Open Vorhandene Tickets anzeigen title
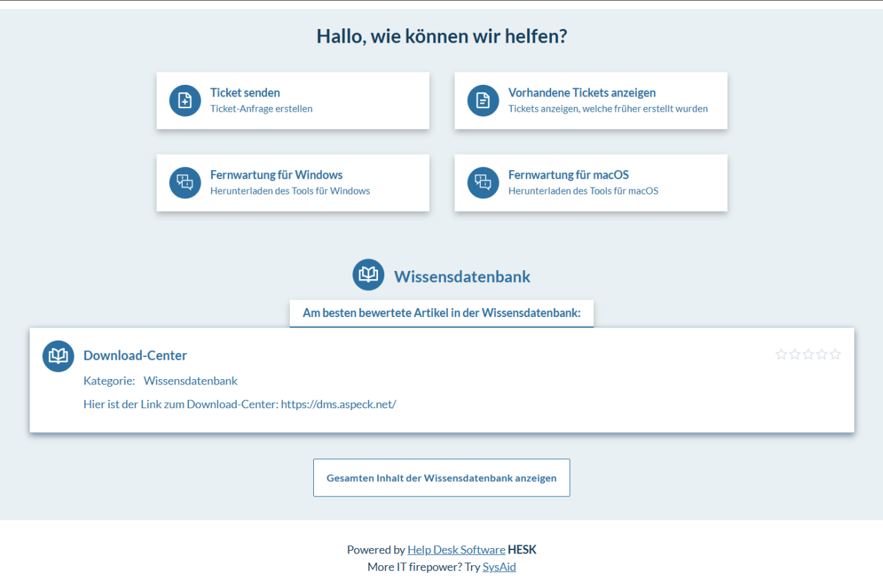Viewport: 883px width, 588px height. 582,92
